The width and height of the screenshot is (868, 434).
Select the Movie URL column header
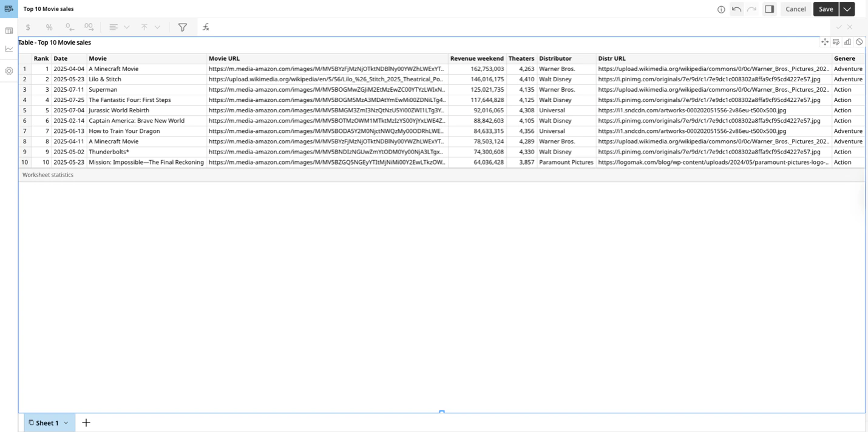(328, 59)
